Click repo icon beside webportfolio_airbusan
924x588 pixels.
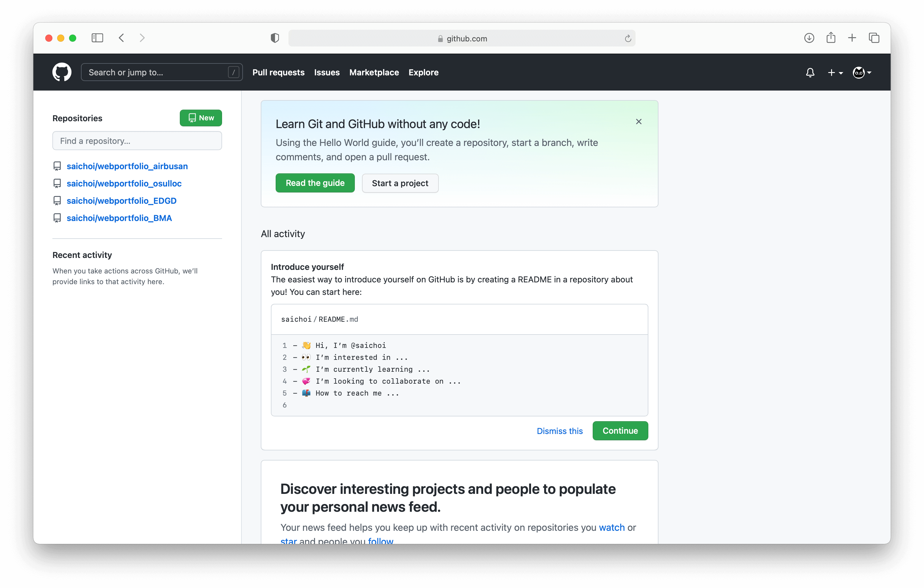coord(57,166)
